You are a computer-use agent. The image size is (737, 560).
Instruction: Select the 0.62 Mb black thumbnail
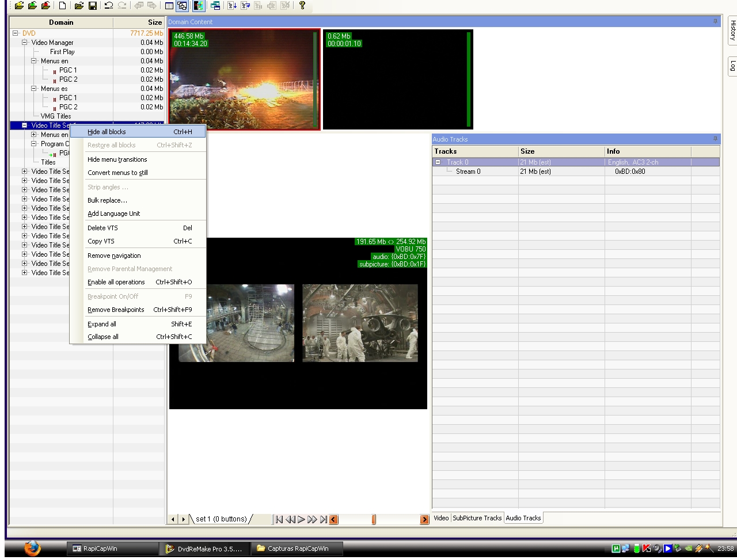point(398,79)
